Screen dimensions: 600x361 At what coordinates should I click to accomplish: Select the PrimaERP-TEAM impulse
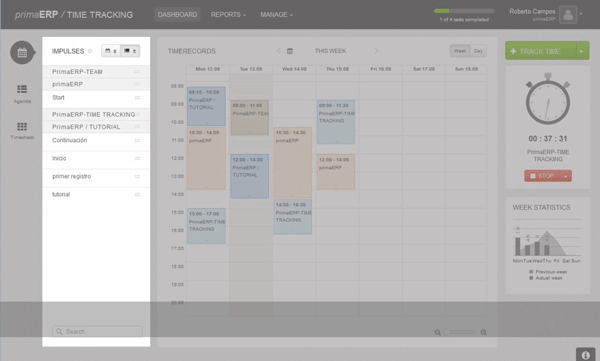[96, 72]
